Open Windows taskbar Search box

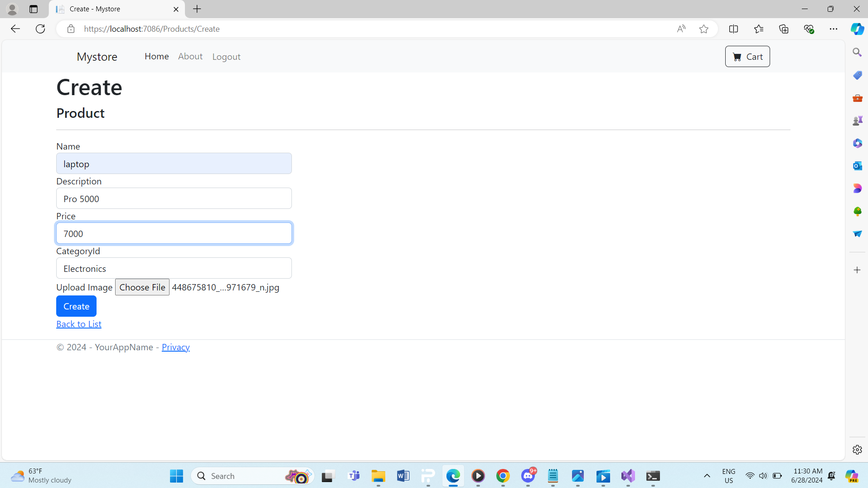click(x=252, y=476)
